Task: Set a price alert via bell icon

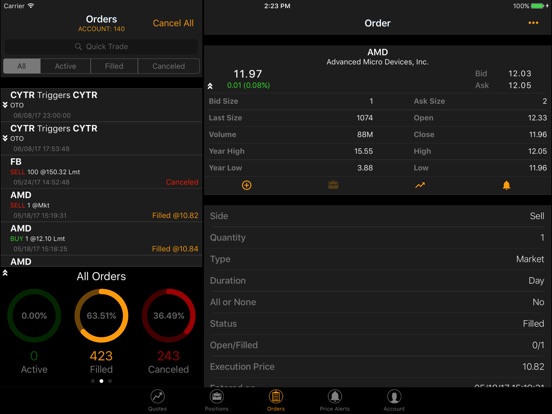Action: (x=506, y=185)
